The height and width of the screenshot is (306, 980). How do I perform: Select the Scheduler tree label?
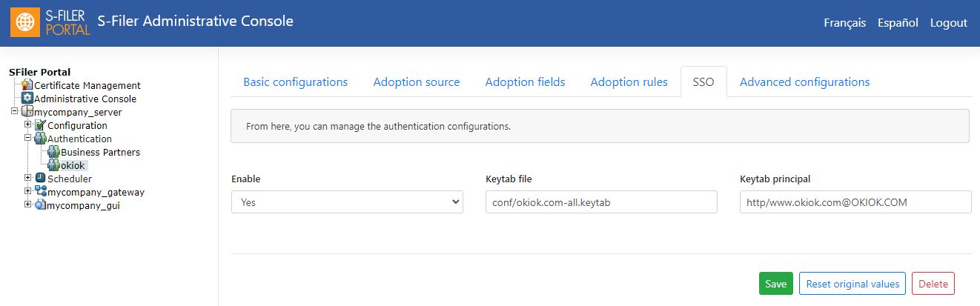70,179
